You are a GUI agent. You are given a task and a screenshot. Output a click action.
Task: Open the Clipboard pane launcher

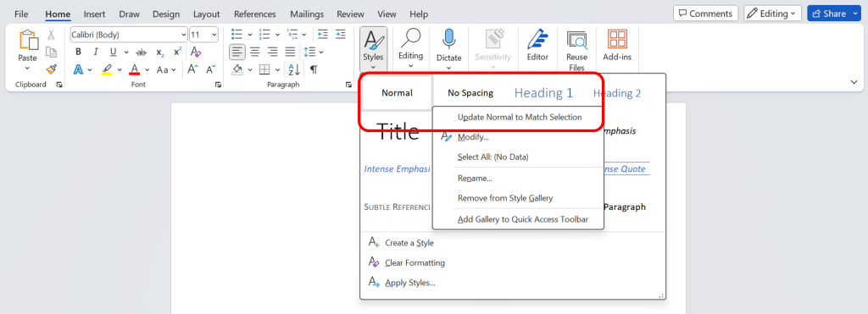(x=58, y=85)
